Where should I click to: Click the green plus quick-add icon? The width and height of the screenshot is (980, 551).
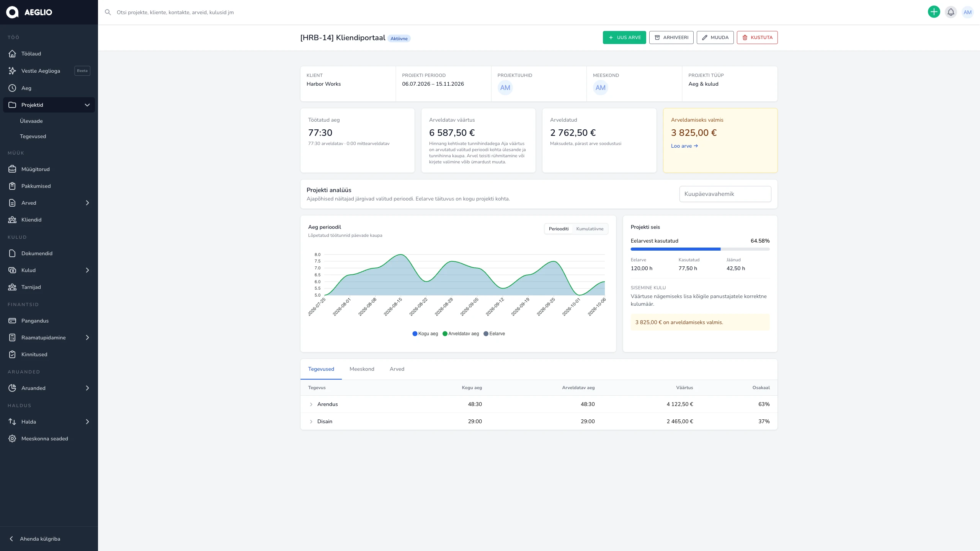(934, 12)
